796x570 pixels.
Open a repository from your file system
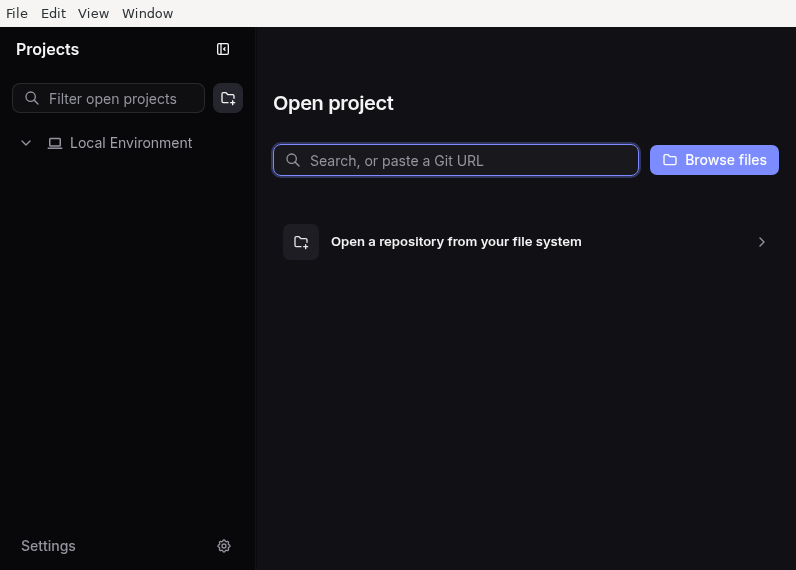(525, 242)
